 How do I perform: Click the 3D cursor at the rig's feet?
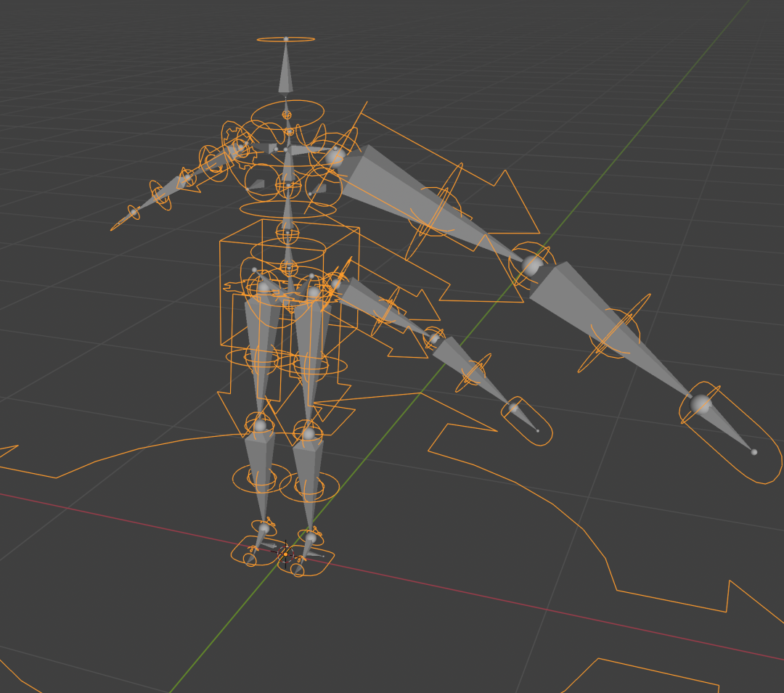(x=285, y=554)
